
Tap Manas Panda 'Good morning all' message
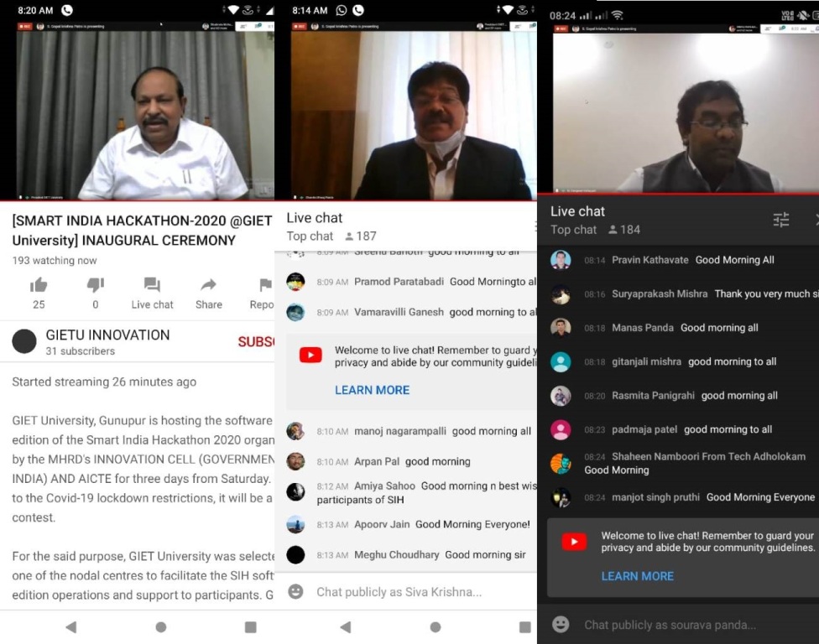[719, 328]
